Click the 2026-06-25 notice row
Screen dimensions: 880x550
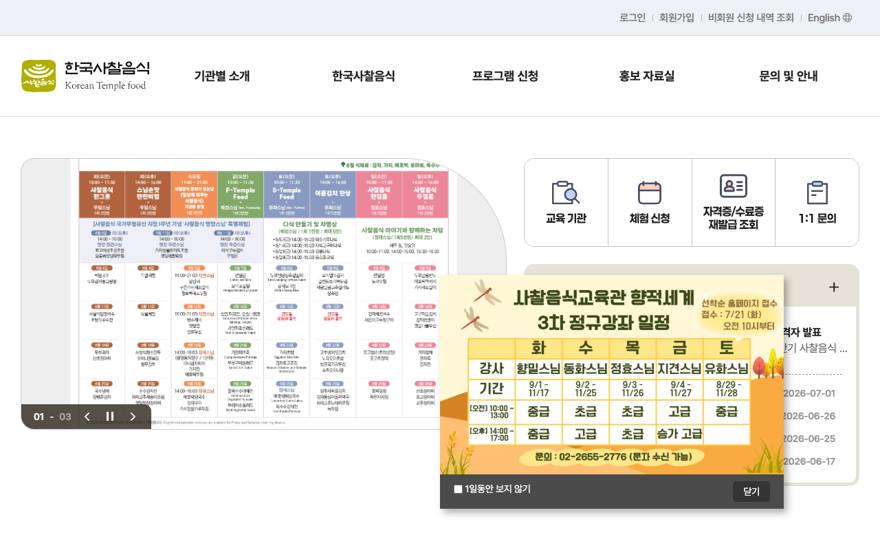click(809, 438)
